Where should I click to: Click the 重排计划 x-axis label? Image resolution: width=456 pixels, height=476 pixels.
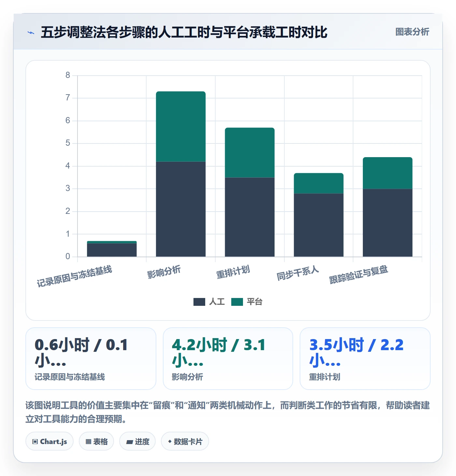[x=233, y=272]
